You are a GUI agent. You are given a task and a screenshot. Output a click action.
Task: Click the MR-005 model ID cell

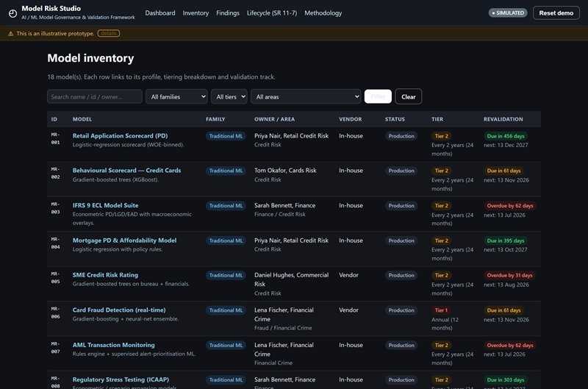click(56, 277)
